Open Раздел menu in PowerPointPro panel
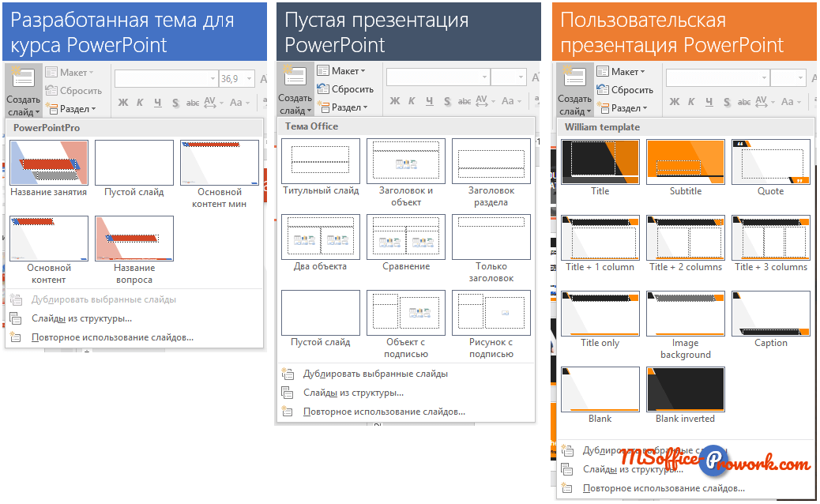Image resolution: width=820 pixels, height=504 pixels. 71,109
